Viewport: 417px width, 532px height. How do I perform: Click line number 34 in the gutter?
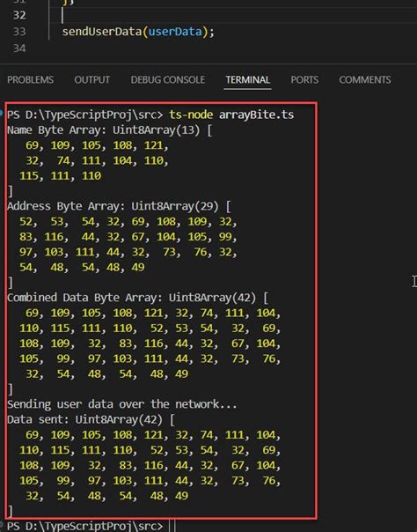click(19, 48)
